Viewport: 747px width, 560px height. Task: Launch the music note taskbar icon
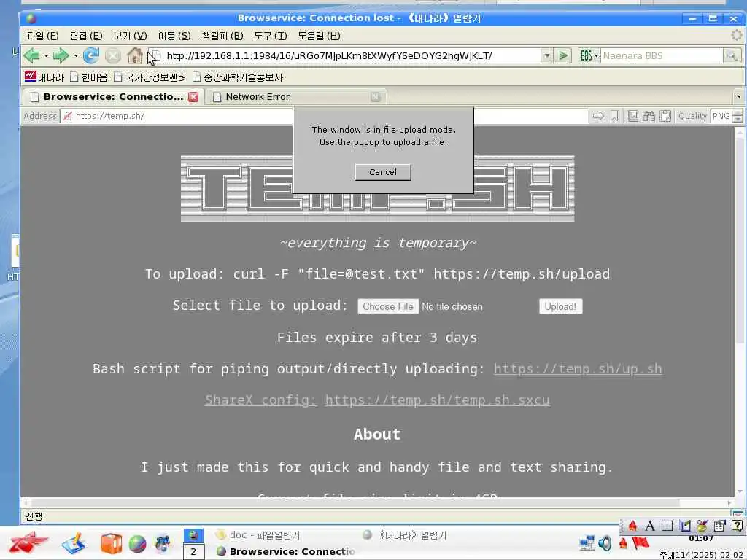tap(163, 543)
